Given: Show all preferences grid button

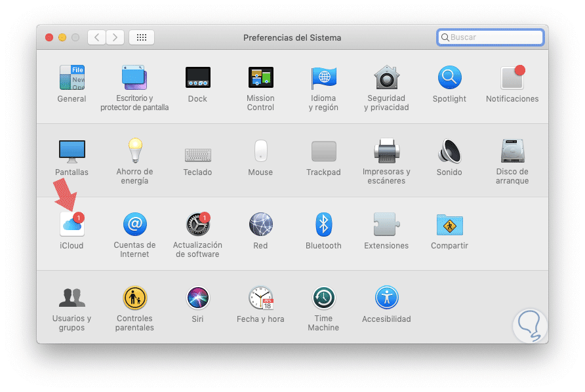Looking at the screenshot, I should [142, 37].
